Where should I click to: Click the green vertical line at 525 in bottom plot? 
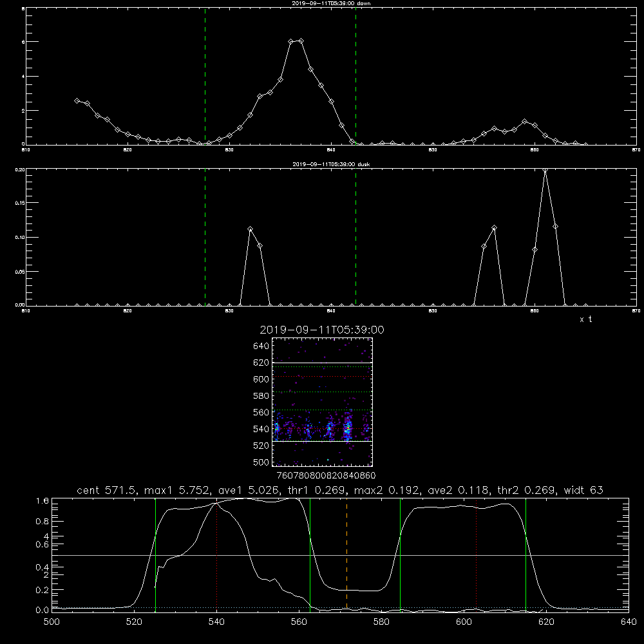155,554
